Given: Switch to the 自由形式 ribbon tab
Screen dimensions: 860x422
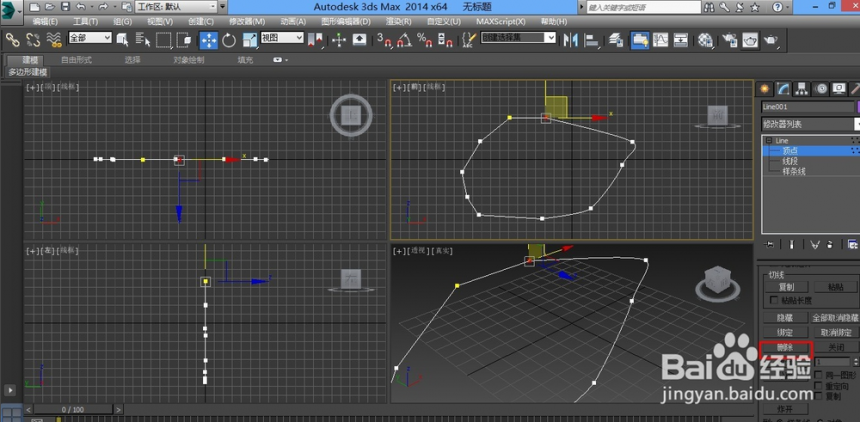Looking at the screenshot, I should [x=76, y=60].
